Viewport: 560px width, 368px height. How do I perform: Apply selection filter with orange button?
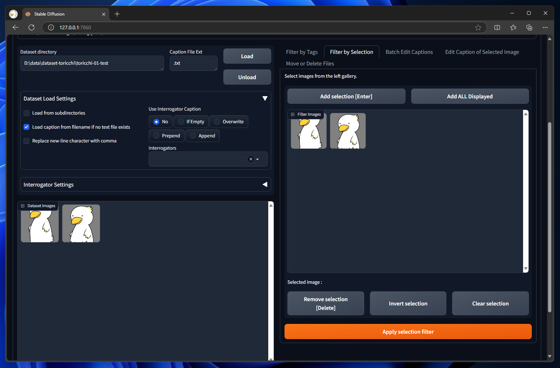click(x=408, y=332)
